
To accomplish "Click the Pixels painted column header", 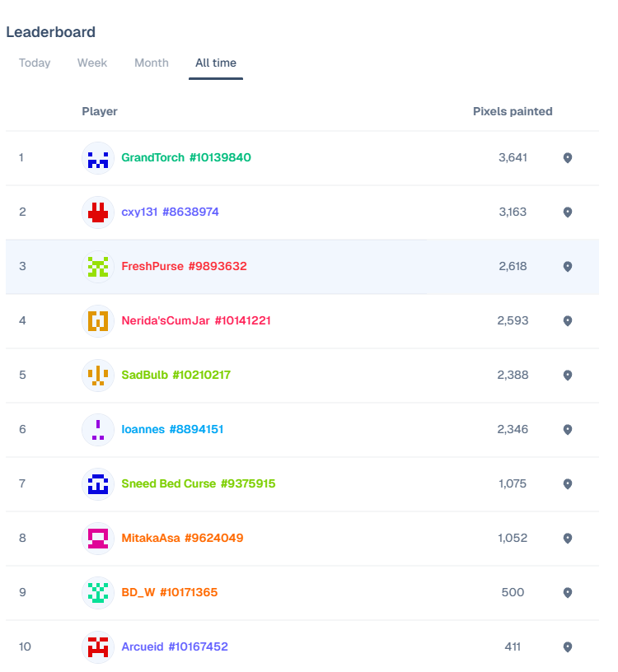I will (x=513, y=111).
